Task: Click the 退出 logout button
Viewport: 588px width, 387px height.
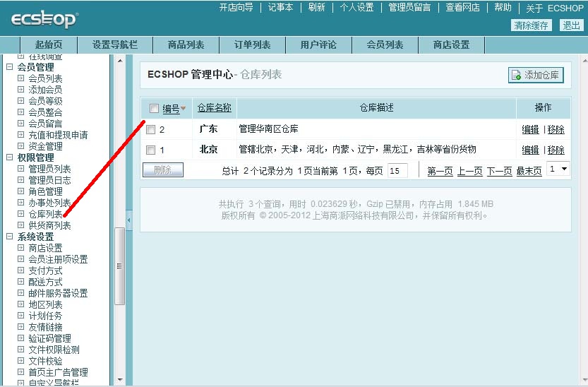Action: pos(572,25)
